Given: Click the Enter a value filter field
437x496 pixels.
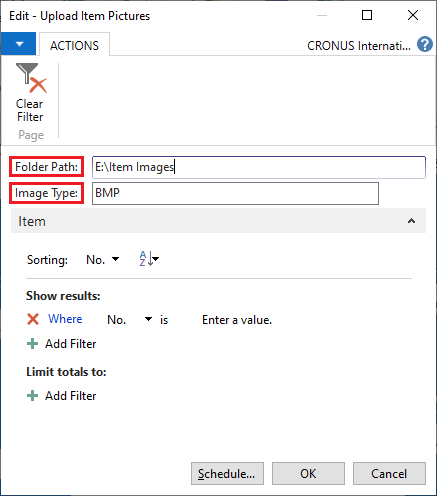Looking at the screenshot, I should (237, 320).
